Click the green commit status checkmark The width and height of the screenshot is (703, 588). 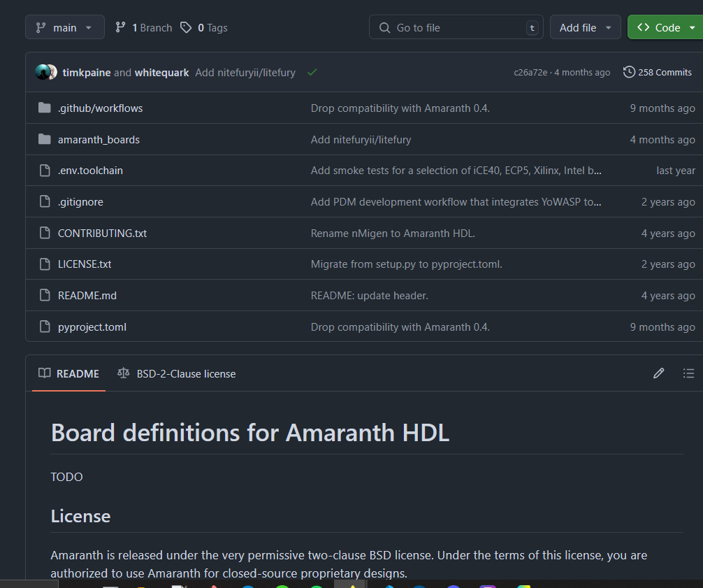click(x=312, y=72)
